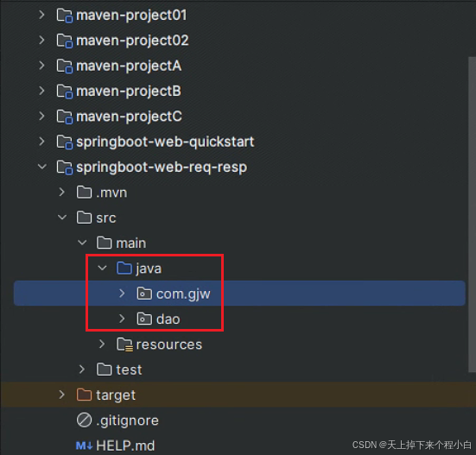476x455 pixels.
Task: Click the main folder icon
Action: point(105,243)
